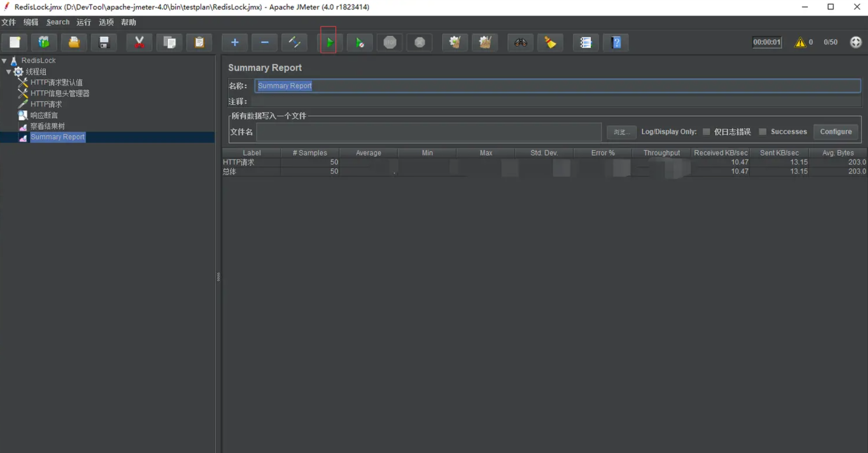Viewport: 868px width, 453px height.
Task: Click the Configure button
Action: click(835, 132)
